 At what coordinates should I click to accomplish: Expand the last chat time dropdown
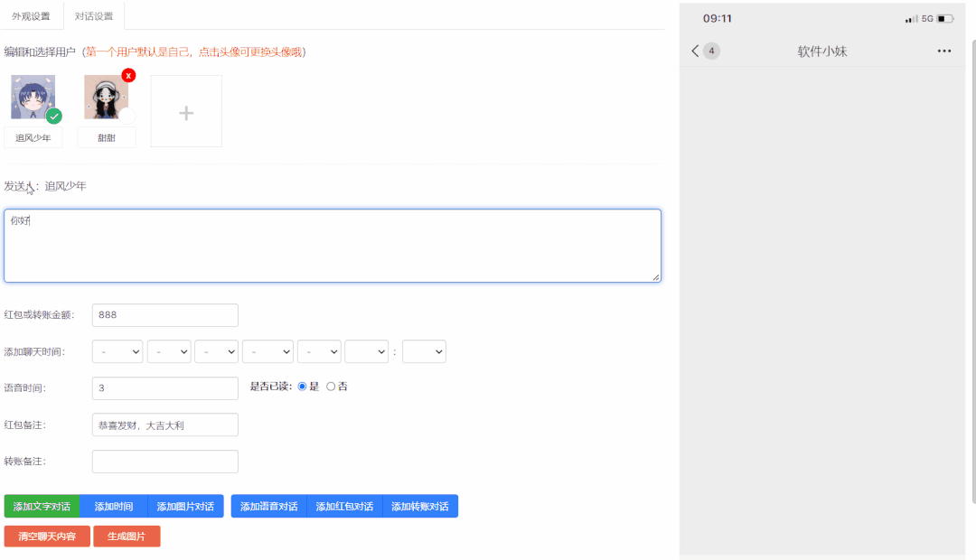[x=424, y=351]
